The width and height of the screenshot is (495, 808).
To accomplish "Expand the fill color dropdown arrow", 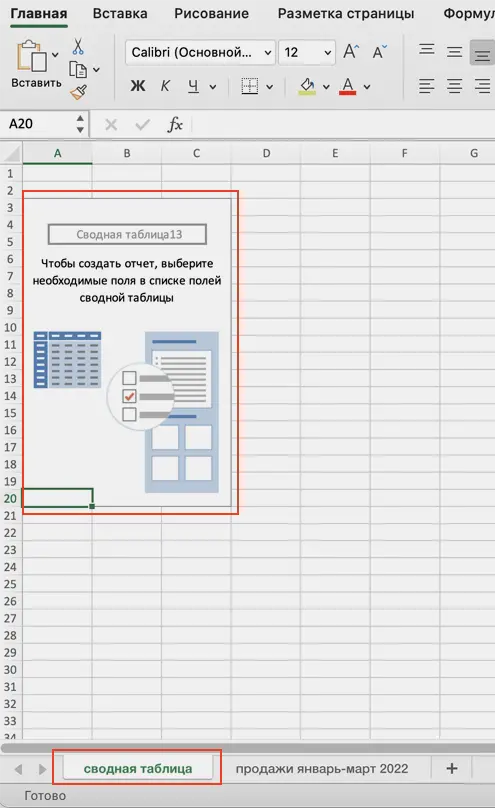I will click(326, 87).
